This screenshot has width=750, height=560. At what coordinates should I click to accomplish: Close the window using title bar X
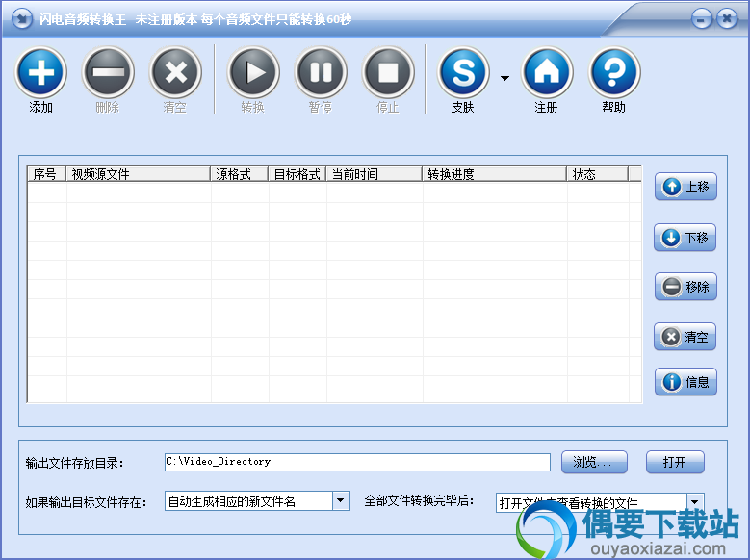[x=727, y=19]
